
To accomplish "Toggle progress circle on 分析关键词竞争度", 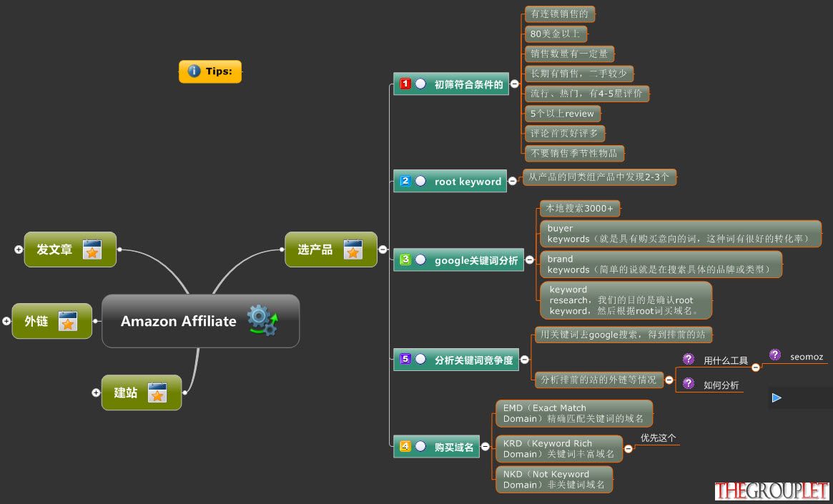I will coord(420,359).
